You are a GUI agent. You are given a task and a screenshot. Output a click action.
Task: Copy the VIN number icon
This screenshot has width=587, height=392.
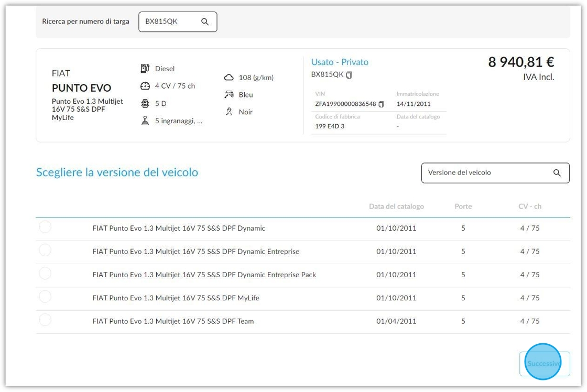click(x=381, y=104)
